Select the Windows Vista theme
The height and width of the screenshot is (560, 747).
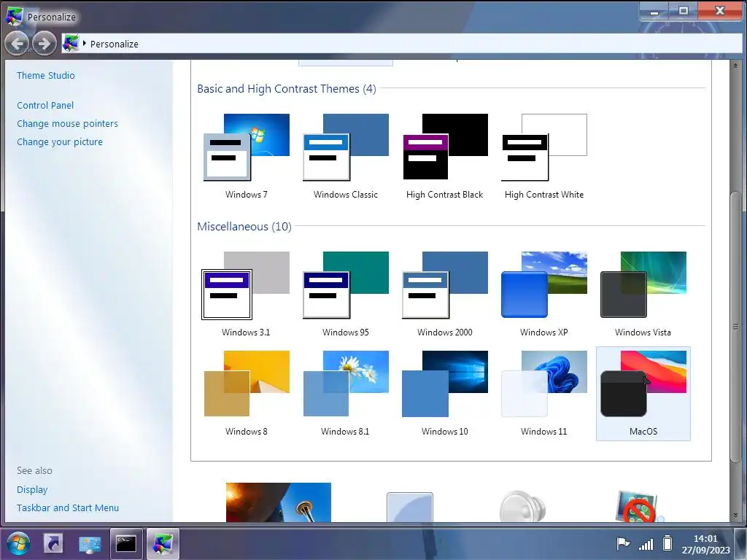[643, 294]
